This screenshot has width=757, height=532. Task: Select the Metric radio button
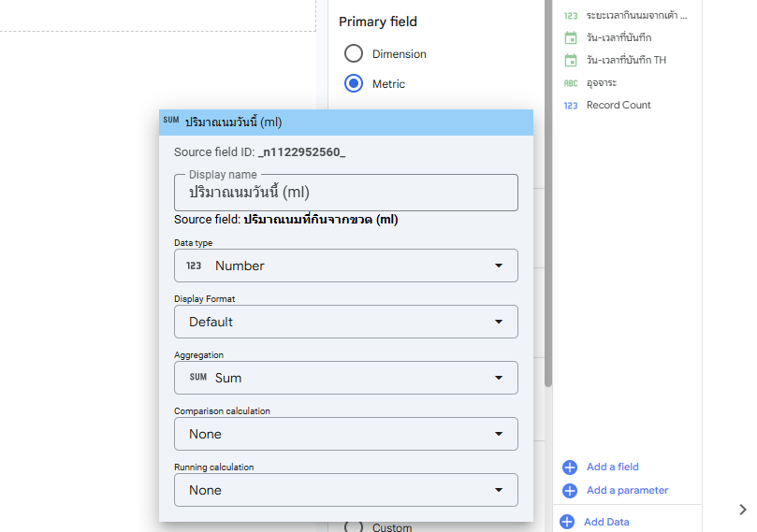[353, 84]
